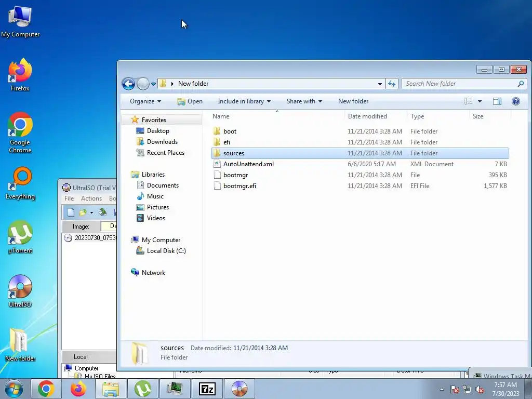Click the Windows Explorer taskbar icon
The height and width of the screenshot is (399, 532).
pyautogui.click(x=111, y=389)
